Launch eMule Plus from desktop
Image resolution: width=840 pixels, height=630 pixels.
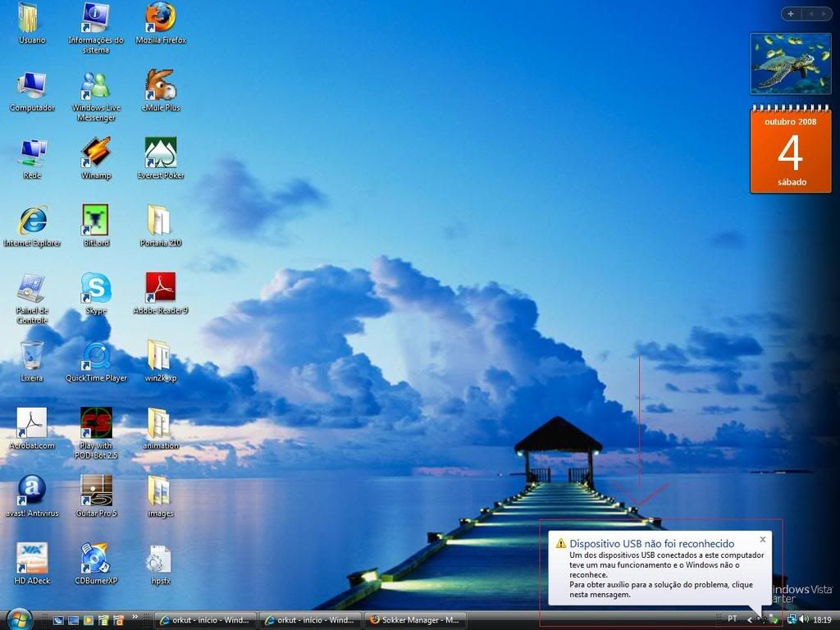[161, 85]
